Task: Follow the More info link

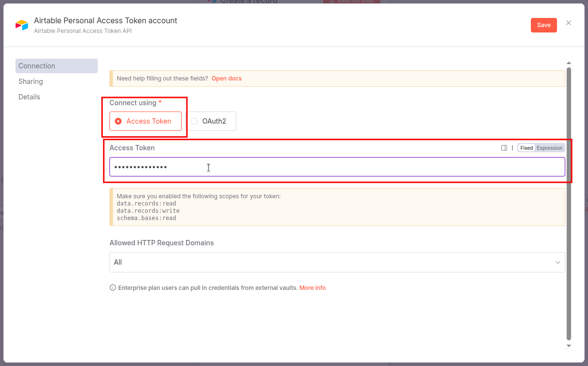Action: tap(312, 288)
